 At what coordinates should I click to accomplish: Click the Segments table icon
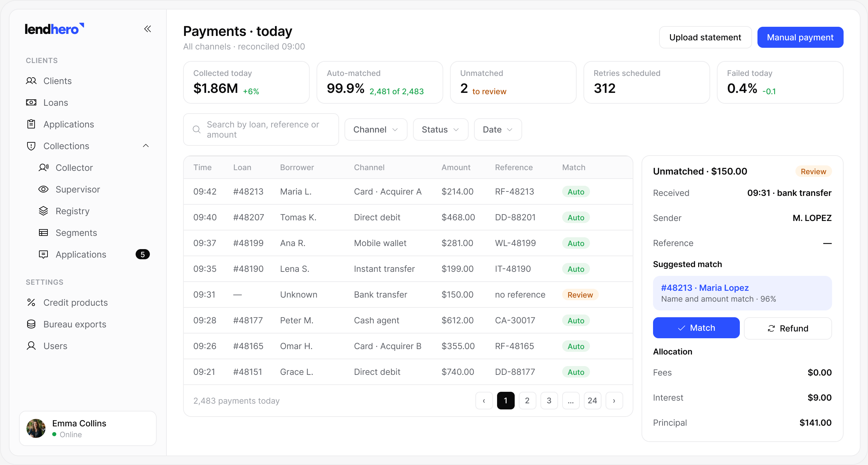coord(43,232)
